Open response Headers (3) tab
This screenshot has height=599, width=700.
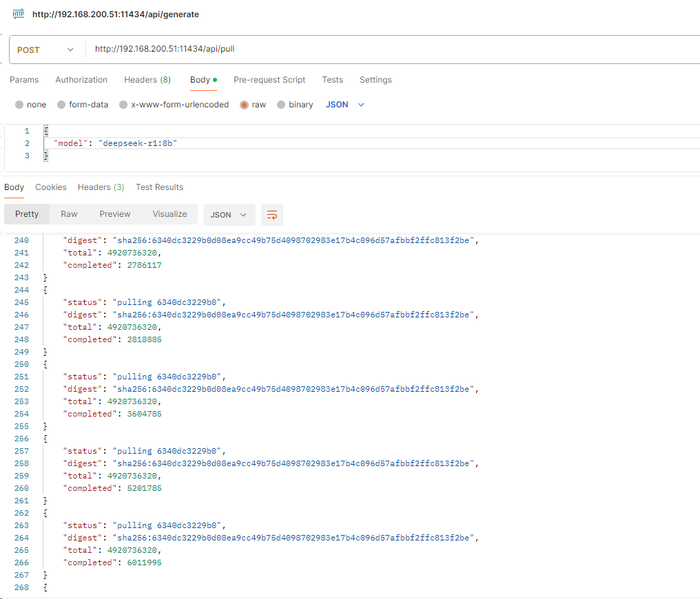(x=101, y=187)
